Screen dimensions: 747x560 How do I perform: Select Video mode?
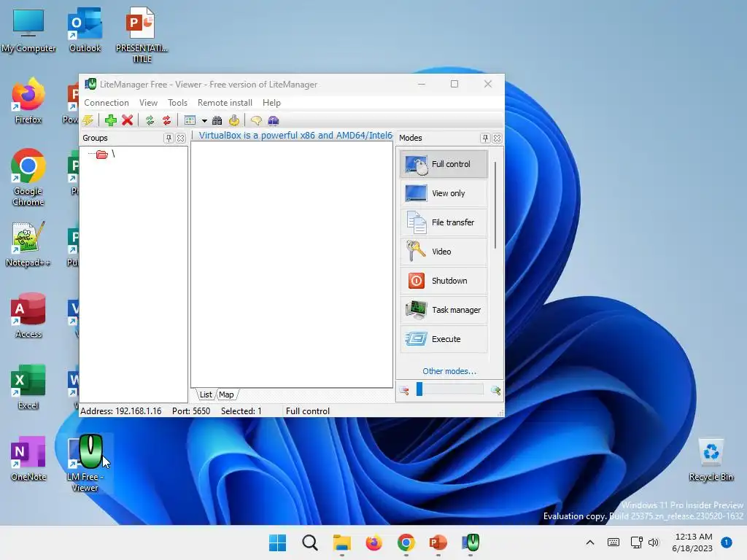point(444,252)
